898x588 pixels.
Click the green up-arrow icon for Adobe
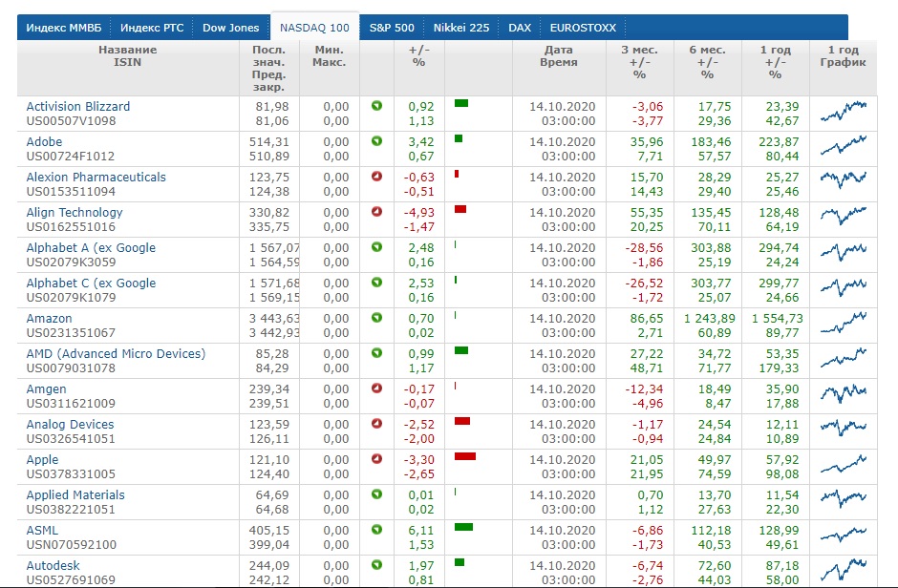pos(376,141)
